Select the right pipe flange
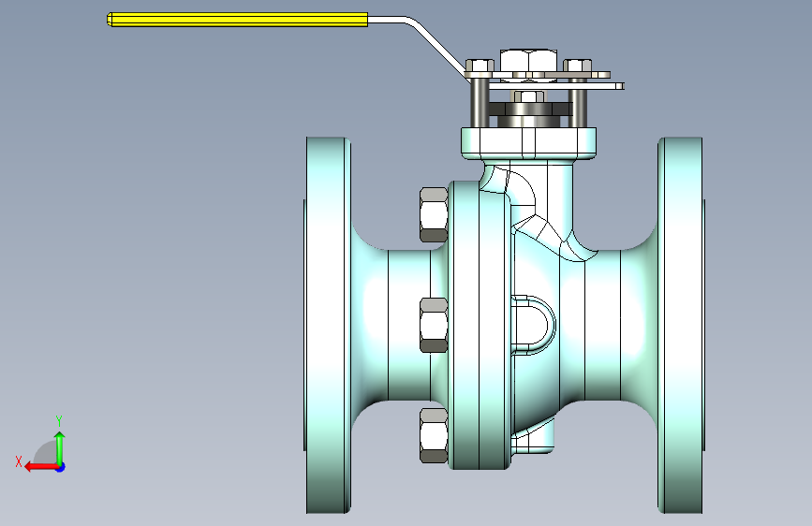The image size is (812, 526). (x=681, y=325)
